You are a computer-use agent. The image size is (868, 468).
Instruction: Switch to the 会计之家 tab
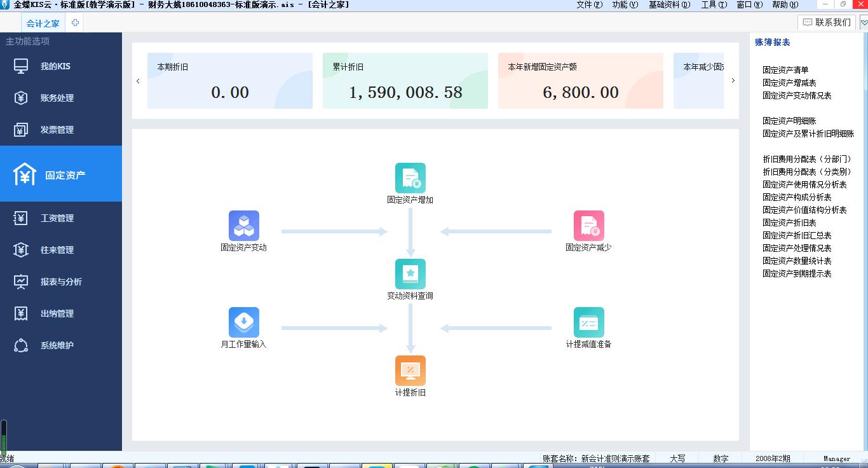[43, 24]
